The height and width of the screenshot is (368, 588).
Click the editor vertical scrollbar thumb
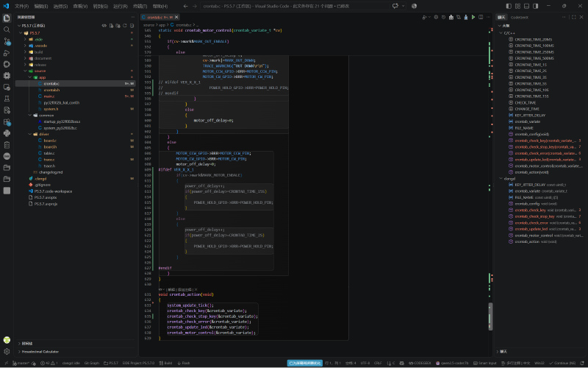click(x=490, y=316)
